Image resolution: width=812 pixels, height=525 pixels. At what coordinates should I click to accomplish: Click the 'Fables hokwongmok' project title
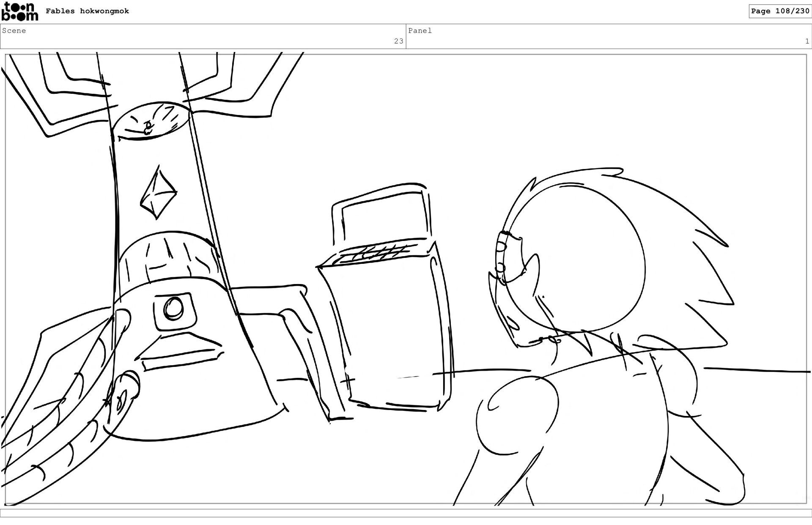pos(87,11)
